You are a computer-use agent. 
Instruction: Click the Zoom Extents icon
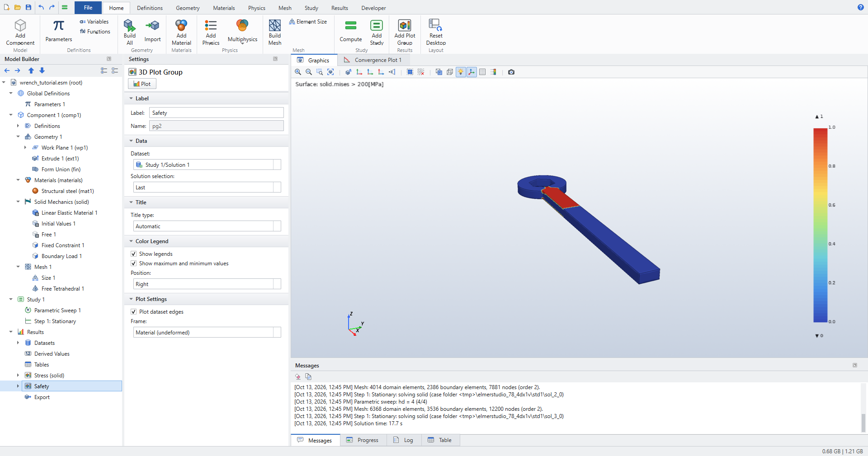330,72
